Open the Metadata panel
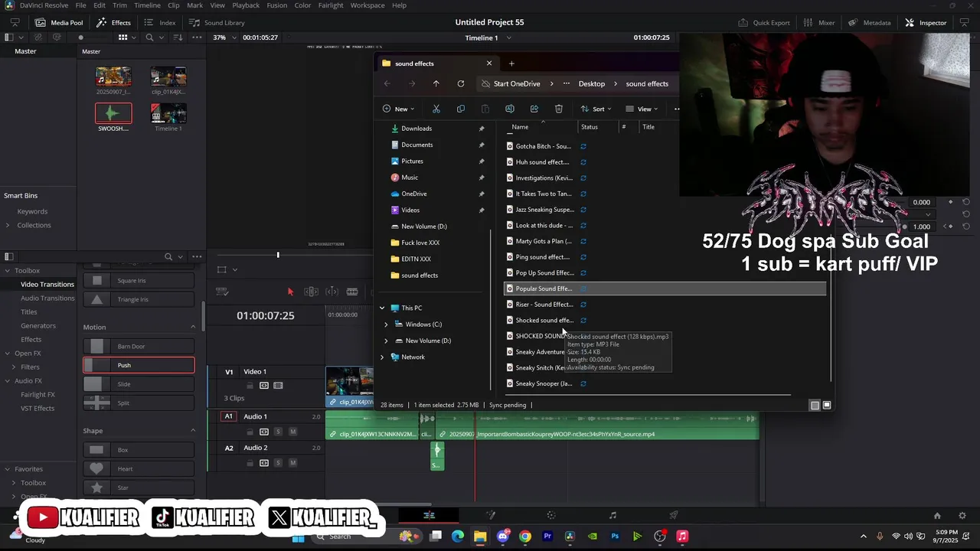Screen dimensions: 980x551 pos(869,22)
